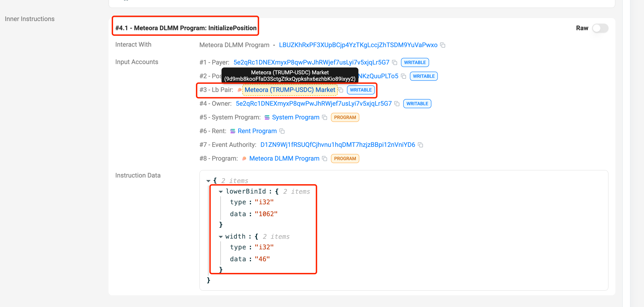Click the Solana icon beside Rent Program
The width and height of the screenshot is (644, 307).
pos(233,131)
